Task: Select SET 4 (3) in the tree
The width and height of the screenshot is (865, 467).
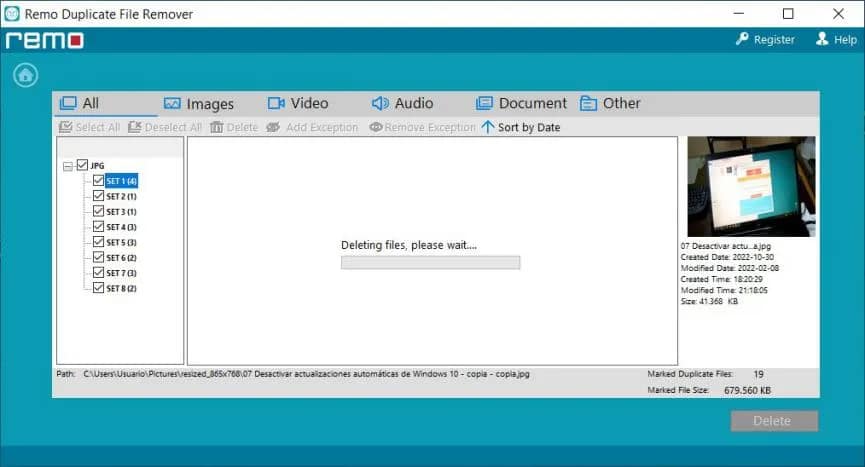Action: pos(121,227)
